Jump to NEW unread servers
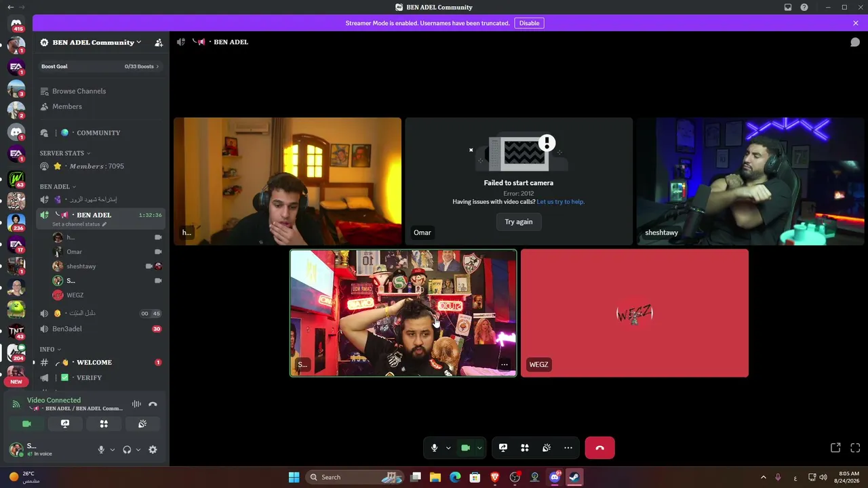 16,382
